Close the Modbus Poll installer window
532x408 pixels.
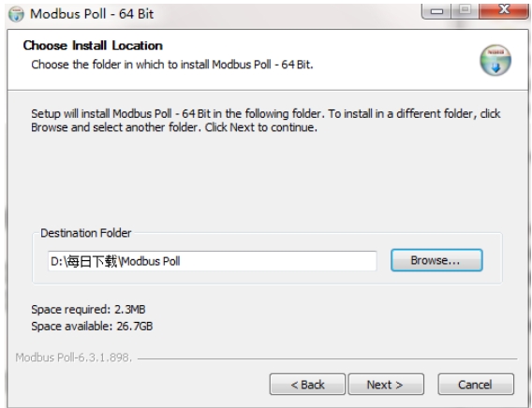[x=504, y=10]
